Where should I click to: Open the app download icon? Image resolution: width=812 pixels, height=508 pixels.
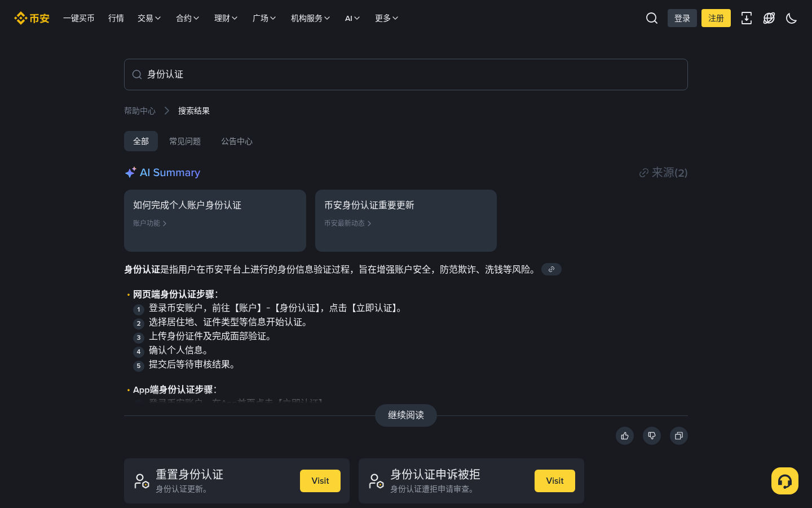pyautogui.click(x=747, y=18)
